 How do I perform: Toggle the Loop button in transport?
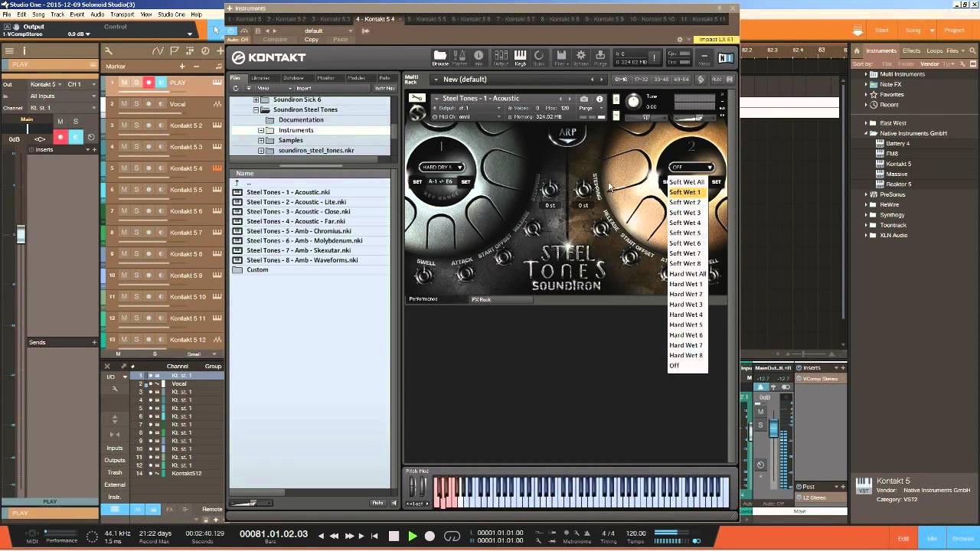pyautogui.click(x=452, y=536)
